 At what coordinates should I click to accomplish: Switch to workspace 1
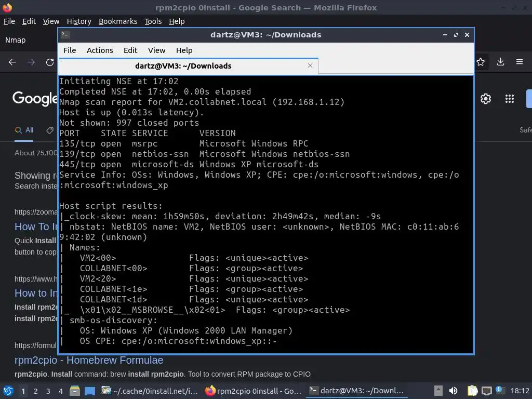coord(23,391)
